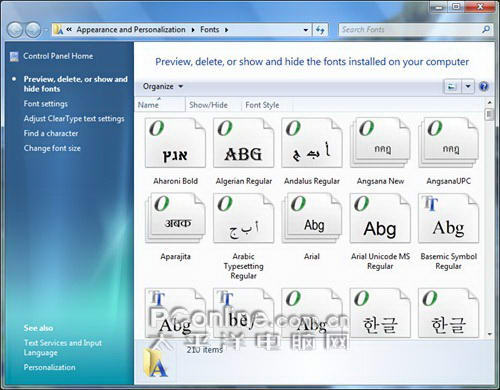Click the Find a character link
Screen dimensions: 500x390
(51, 133)
